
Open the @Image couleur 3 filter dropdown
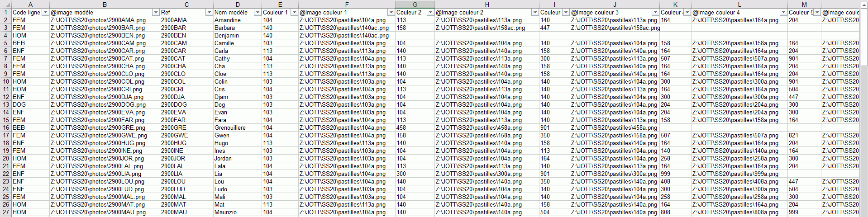click(655, 12)
